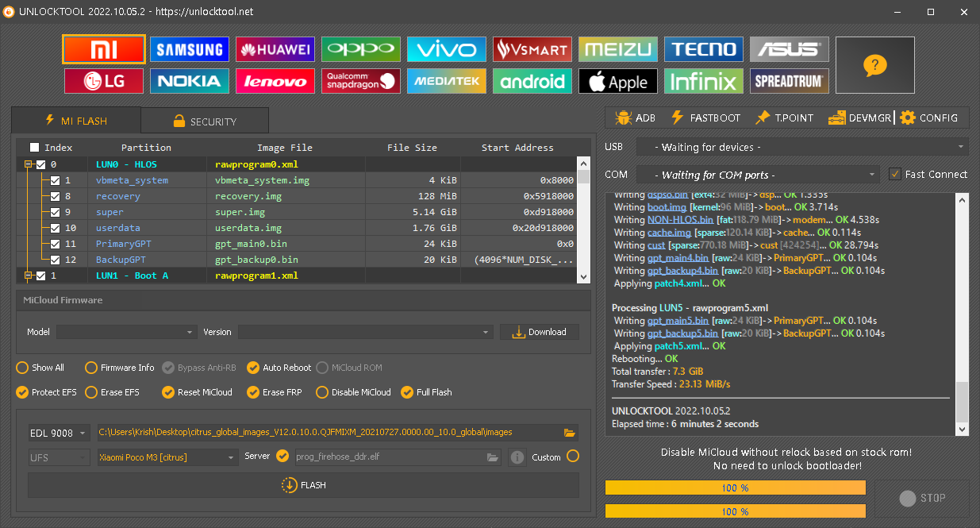Click the upper 100% progress bar
This screenshot has width=980, height=528.
coord(736,488)
